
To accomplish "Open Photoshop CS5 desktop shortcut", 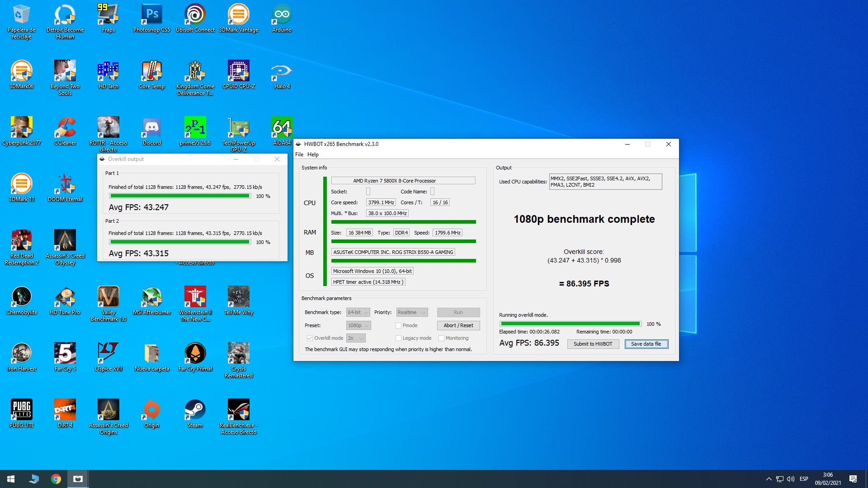I will [x=152, y=19].
